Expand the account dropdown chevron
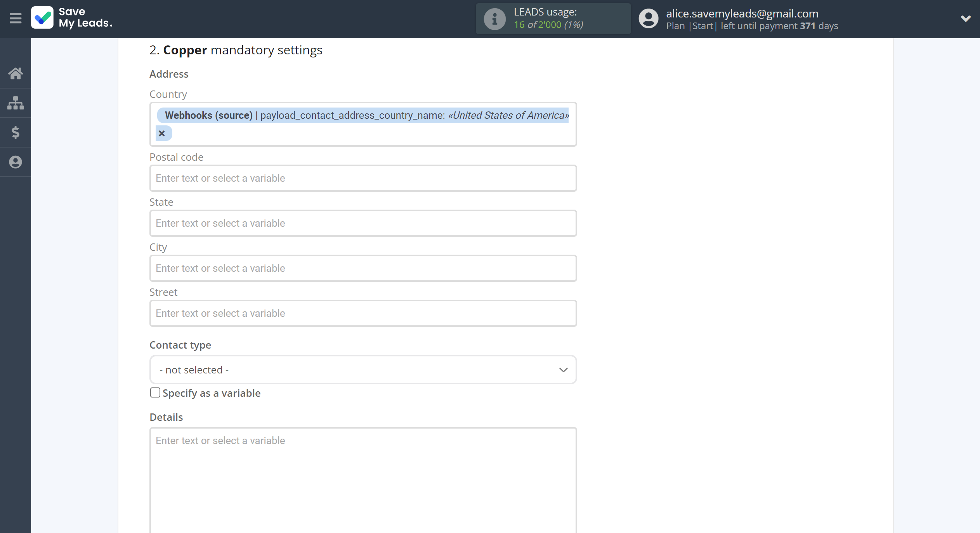Viewport: 980px width, 533px height. (966, 18)
